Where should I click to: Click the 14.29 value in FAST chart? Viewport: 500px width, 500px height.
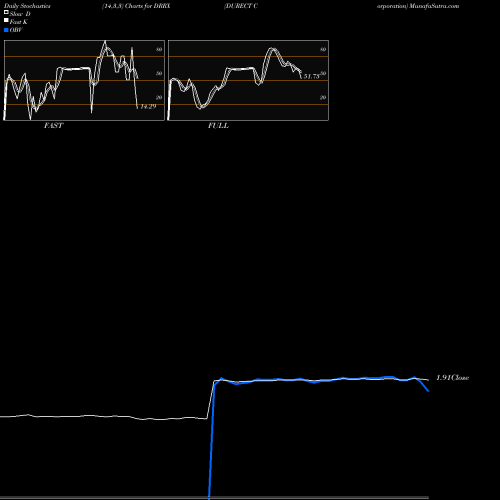click(x=148, y=106)
